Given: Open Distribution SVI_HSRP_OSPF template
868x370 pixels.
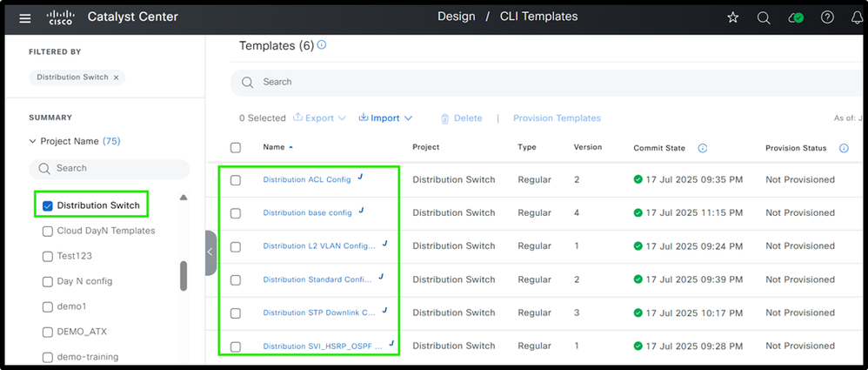Looking at the screenshot, I should click(x=323, y=346).
